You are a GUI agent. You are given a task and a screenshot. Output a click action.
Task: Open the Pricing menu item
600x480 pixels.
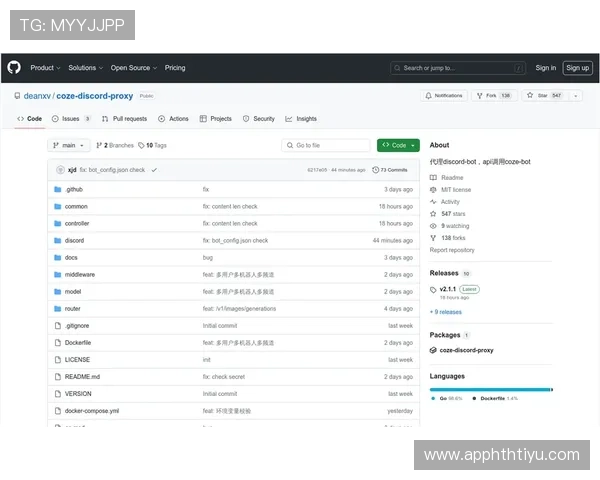point(175,68)
